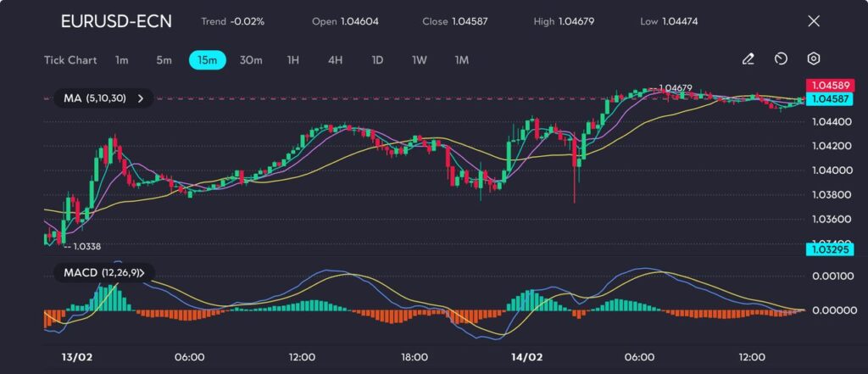Viewport: 868px width, 374px height.
Task: Close the EURUSD-ECN chart panel
Action: click(x=814, y=21)
